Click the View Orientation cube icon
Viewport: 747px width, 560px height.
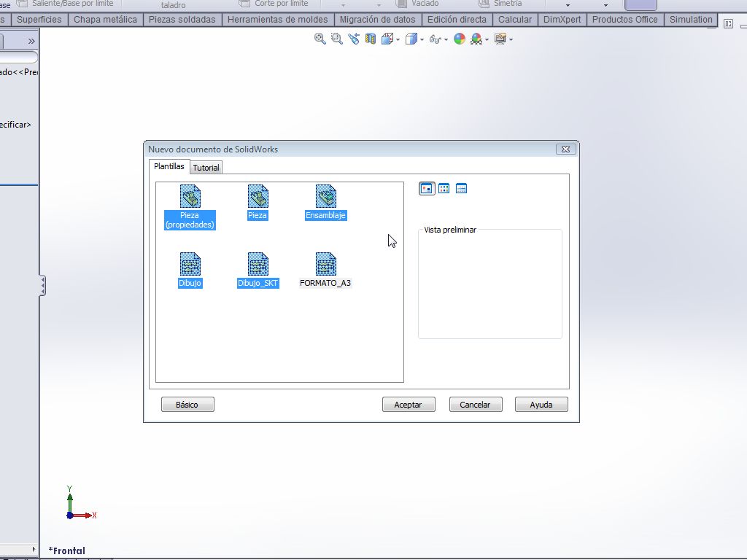pos(387,39)
